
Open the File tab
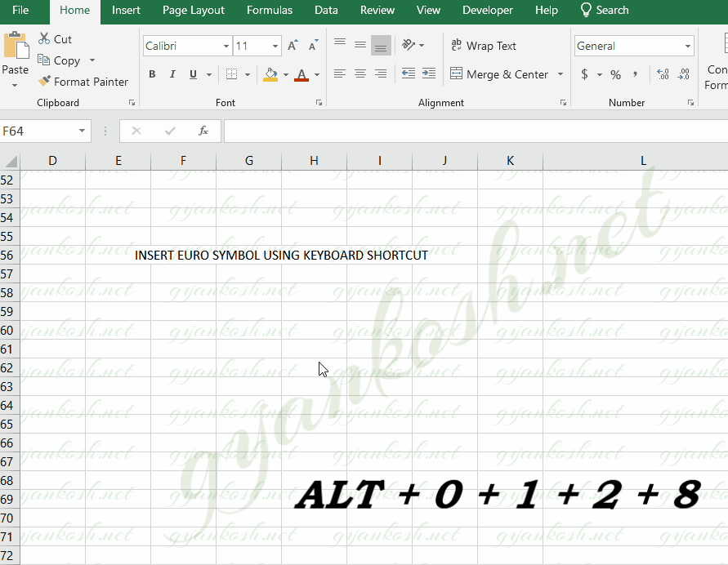click(20, 10)
